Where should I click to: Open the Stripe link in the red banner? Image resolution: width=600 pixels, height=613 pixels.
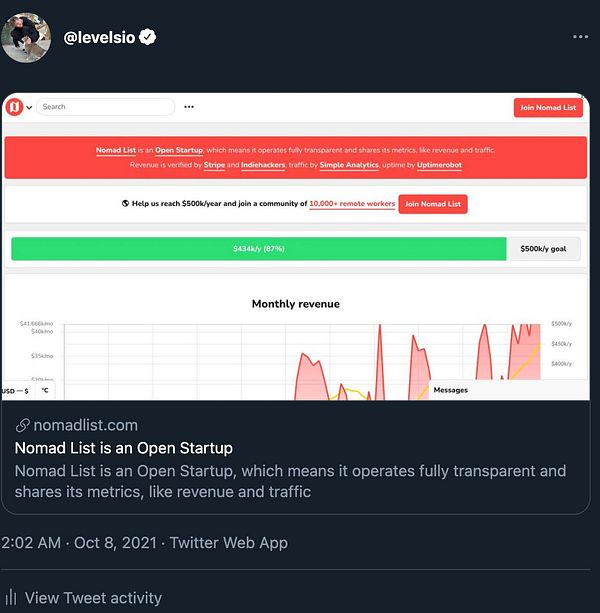211,164
